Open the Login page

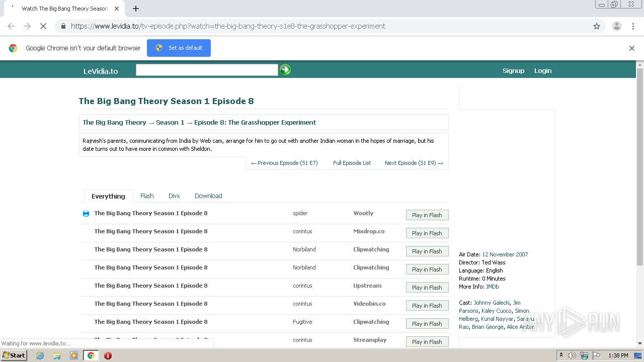pos(543,71)
